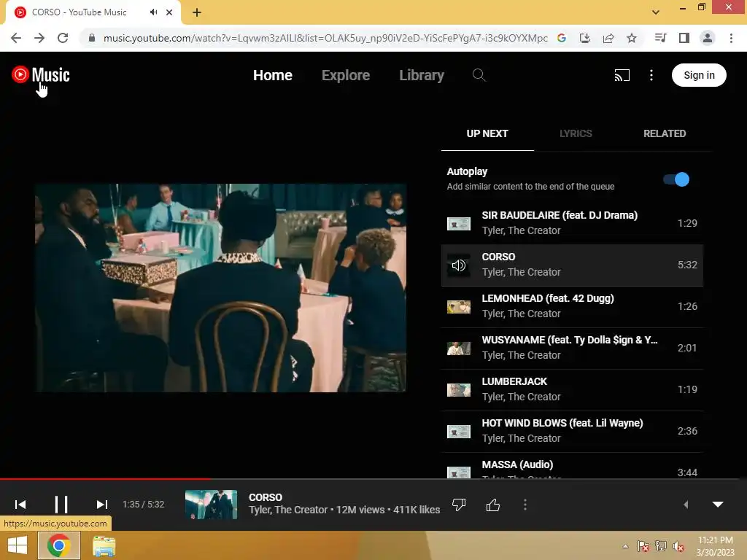The image size is (747, 560).
Task: Click the CORSO thumbnail in player bar
Action: tap(211, 505)
